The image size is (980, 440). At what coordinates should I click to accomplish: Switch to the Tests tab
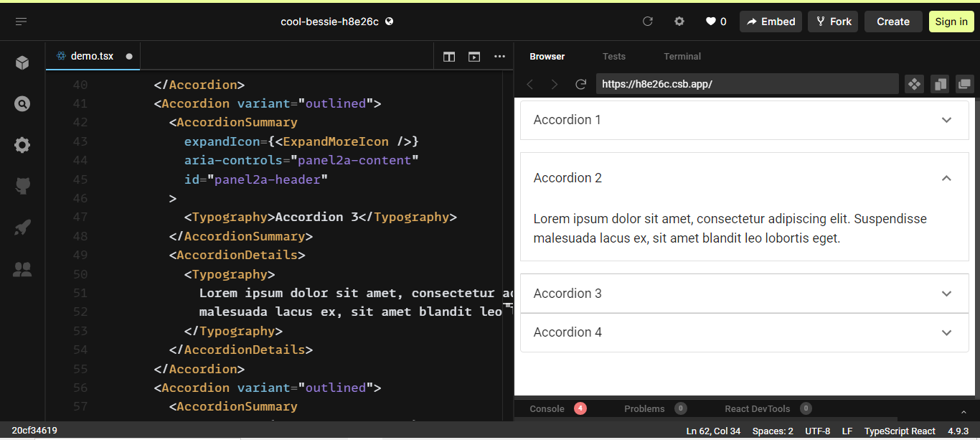point(614,56)
